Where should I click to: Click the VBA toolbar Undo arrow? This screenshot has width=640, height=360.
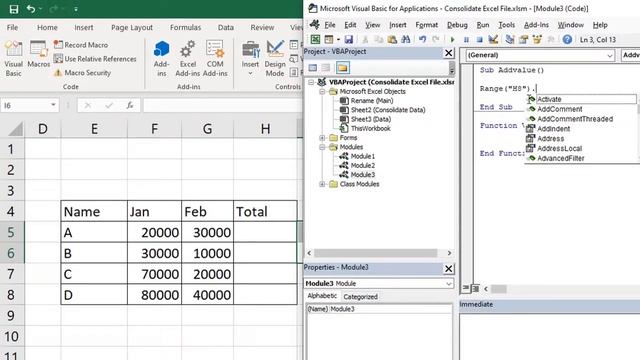(x=422, y=39)
